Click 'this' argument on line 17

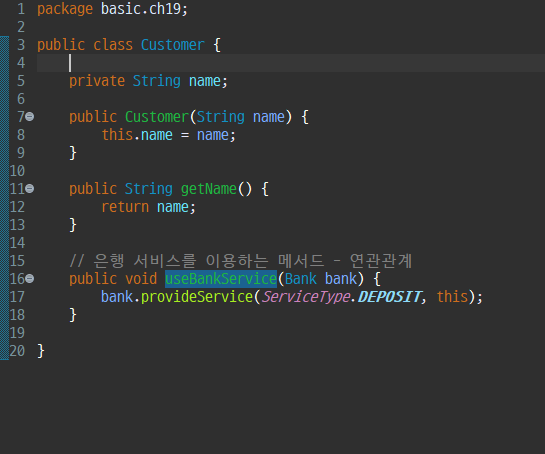click(x=452, y=297)
